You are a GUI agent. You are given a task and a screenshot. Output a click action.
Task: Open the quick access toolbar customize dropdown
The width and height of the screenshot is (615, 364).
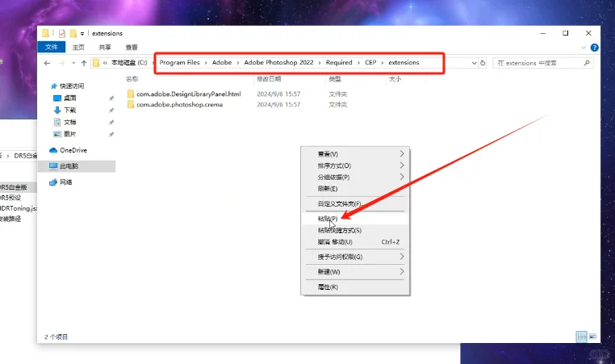click(x=82, y=34)
